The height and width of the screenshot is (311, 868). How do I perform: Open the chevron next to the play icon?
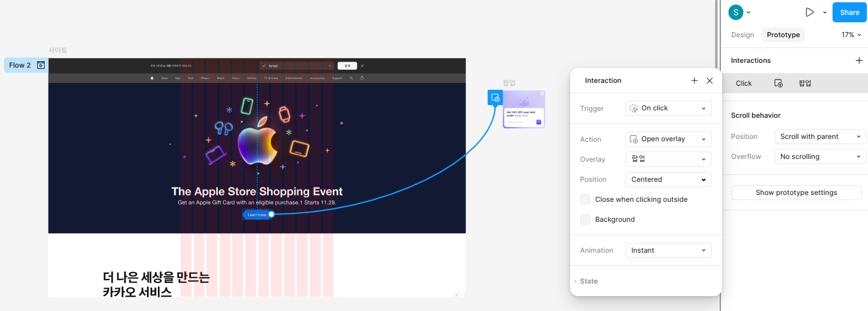(x=825, y=12)
